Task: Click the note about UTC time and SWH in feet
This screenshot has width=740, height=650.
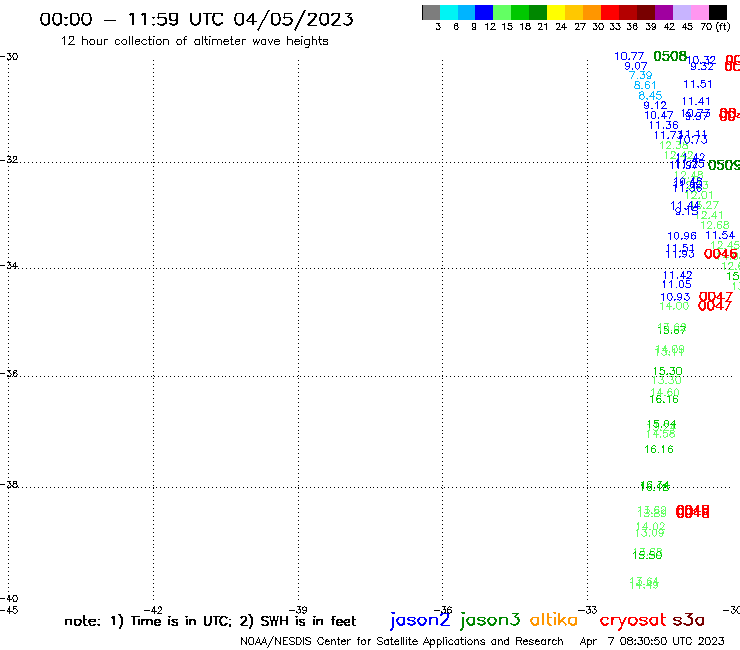Action: (x=210, y=621)
